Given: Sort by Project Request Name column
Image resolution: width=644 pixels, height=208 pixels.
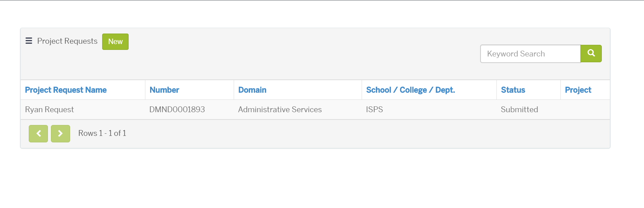Looking at the screenshot, I should (x=66, y=90).
